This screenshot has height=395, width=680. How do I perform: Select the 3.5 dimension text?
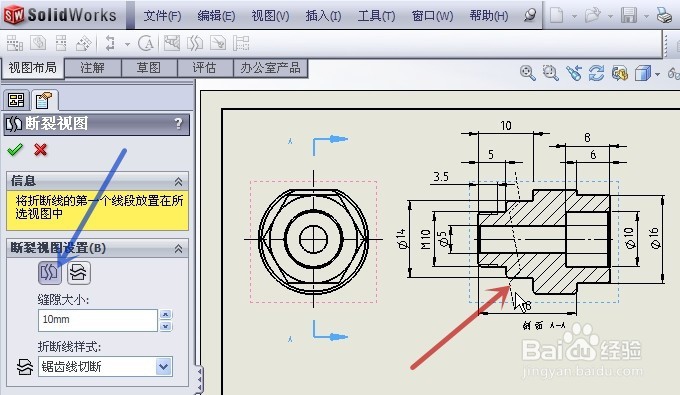(441, 176)
